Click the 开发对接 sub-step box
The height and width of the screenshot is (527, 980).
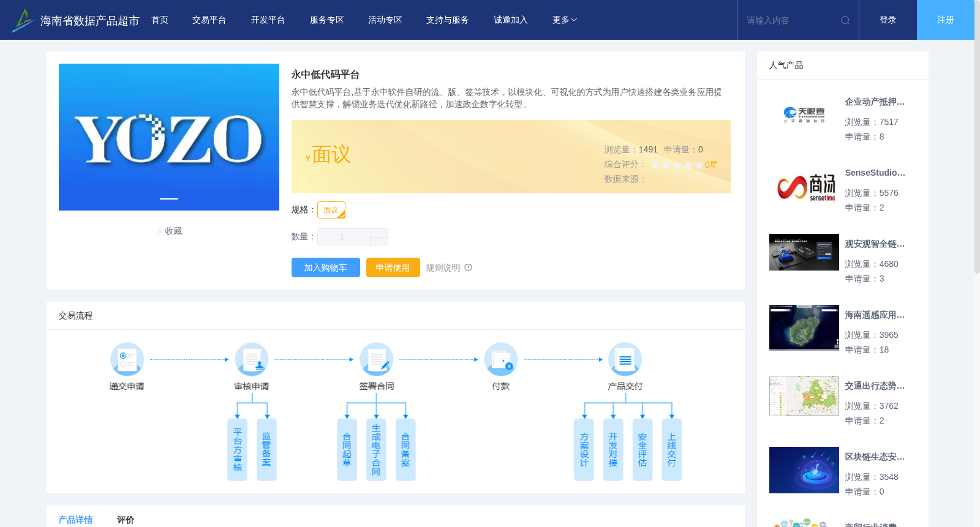tap(613, 450)
